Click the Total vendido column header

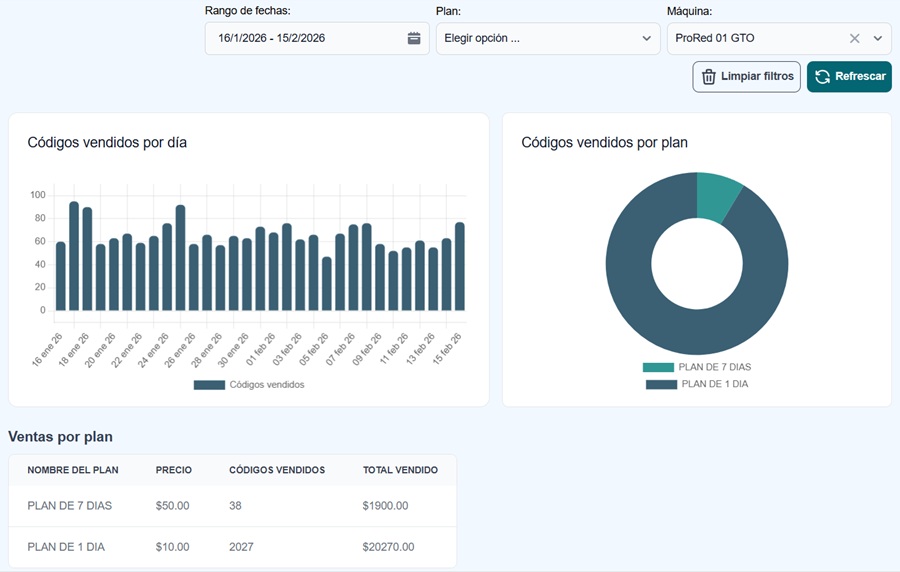click(x=400, y=470)
